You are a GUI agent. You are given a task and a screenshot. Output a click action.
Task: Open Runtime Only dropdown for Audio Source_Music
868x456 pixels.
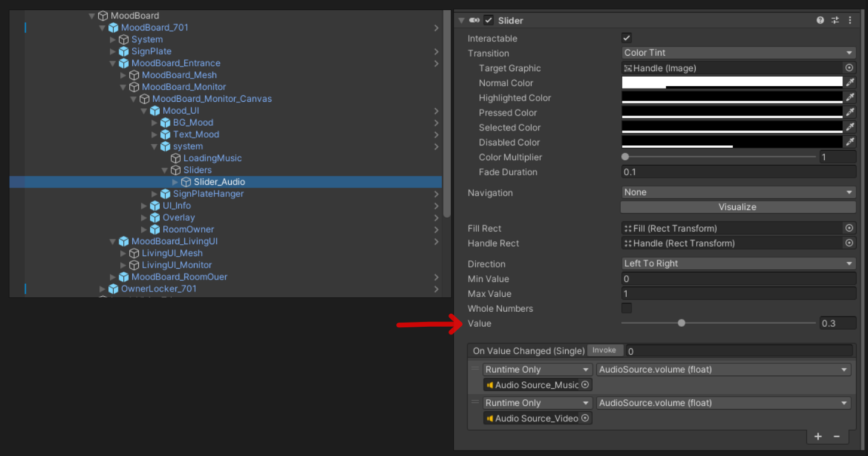pyautogui.click(x=538, y=369)
